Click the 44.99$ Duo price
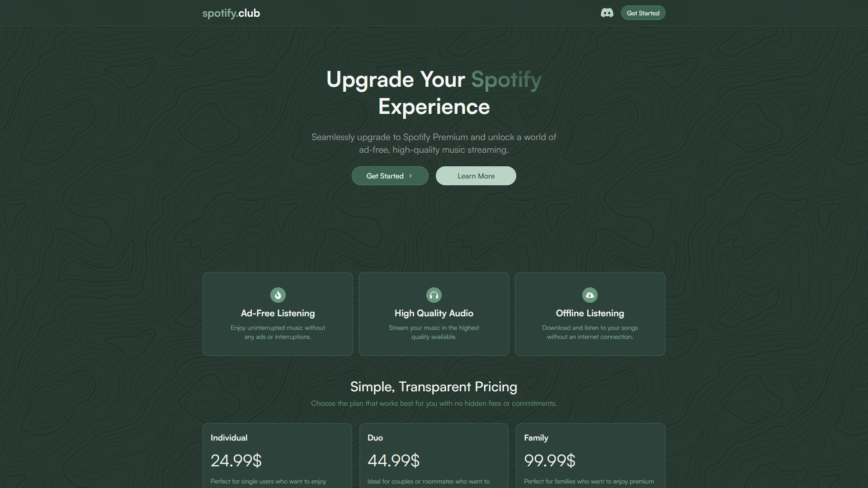This screenshot has height=488, width=868. point(393,460)
